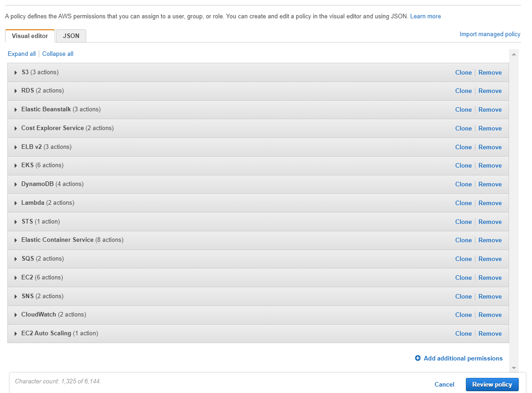Remove the Cost Explorer Service permissions
Screen dimensions: 532x393
[490, 128]
